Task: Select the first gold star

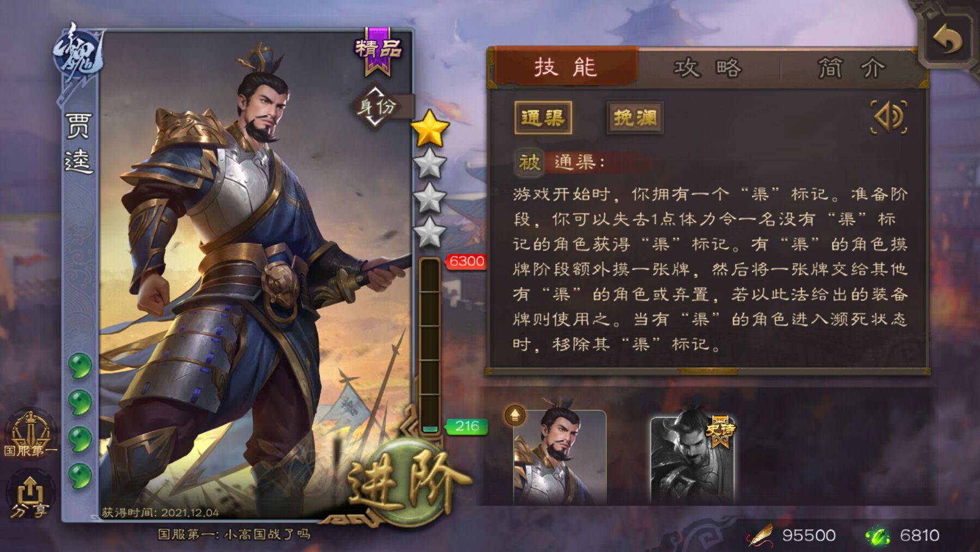Action: tap(430, 129)
